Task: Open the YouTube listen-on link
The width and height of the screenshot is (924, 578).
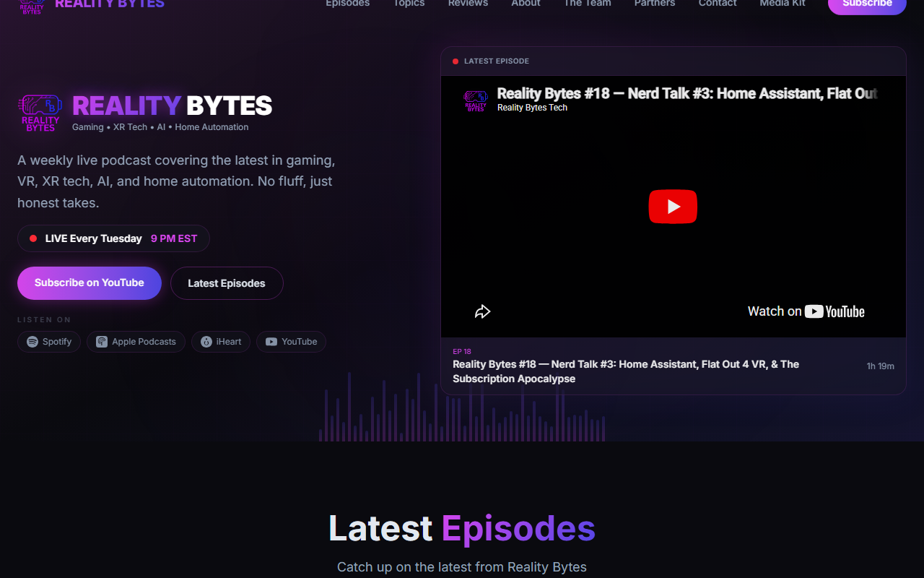Action: pyautogui.click(x=291, y=342)
